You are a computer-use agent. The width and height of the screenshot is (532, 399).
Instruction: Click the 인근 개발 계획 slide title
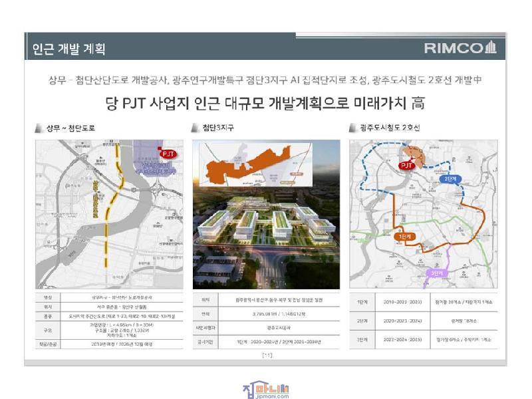[68, 49]
